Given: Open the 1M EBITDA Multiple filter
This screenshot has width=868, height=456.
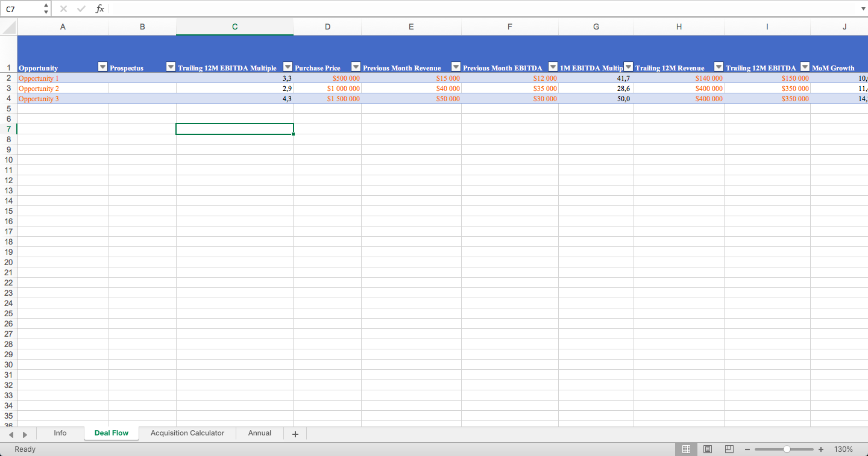Looking at the screenshot, I should [x=628, y=67].
